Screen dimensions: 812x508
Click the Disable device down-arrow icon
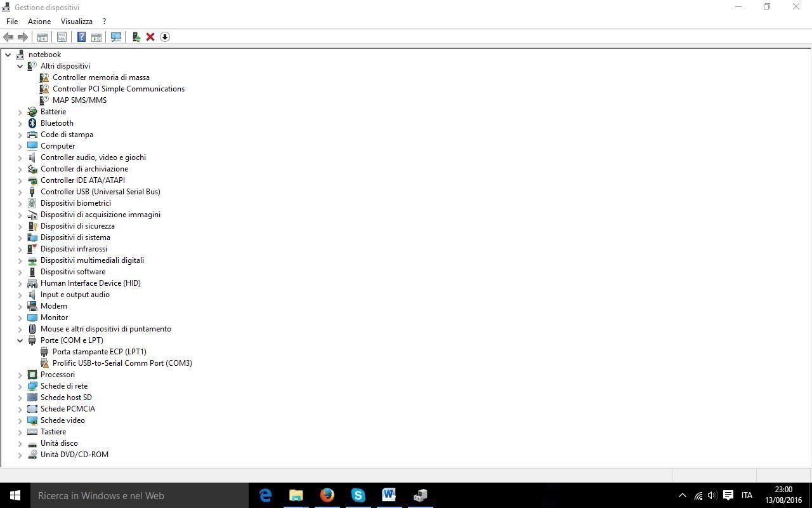[165, 37]
